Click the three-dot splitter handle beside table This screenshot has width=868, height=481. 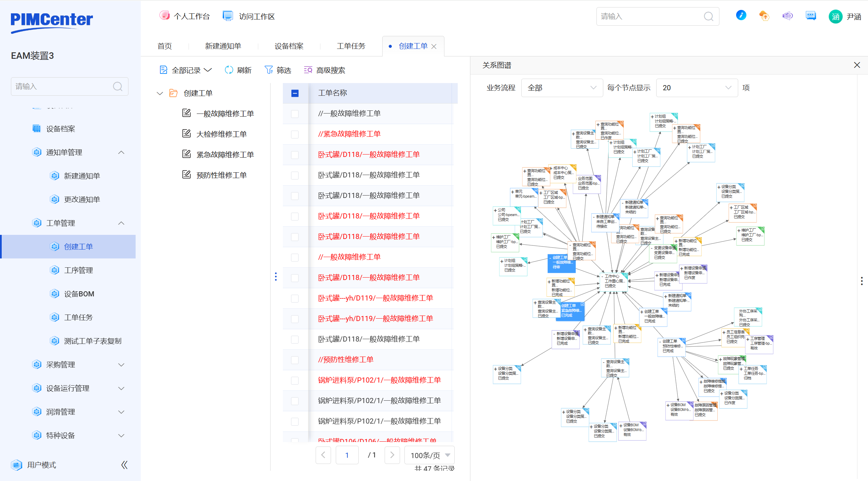tap(276, 277)
